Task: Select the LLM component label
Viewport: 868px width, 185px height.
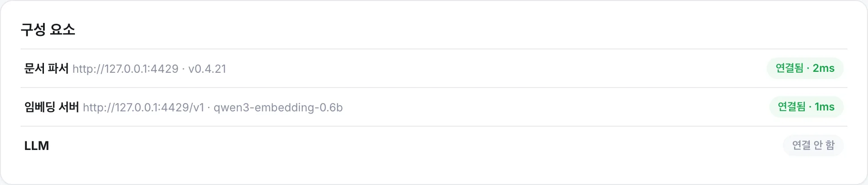Action: pyautogui.click(x=37, y=145)
